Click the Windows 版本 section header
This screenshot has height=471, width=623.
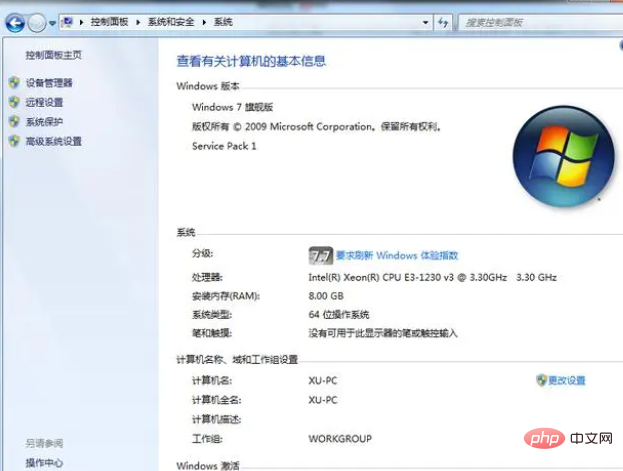tap(208, 86)
